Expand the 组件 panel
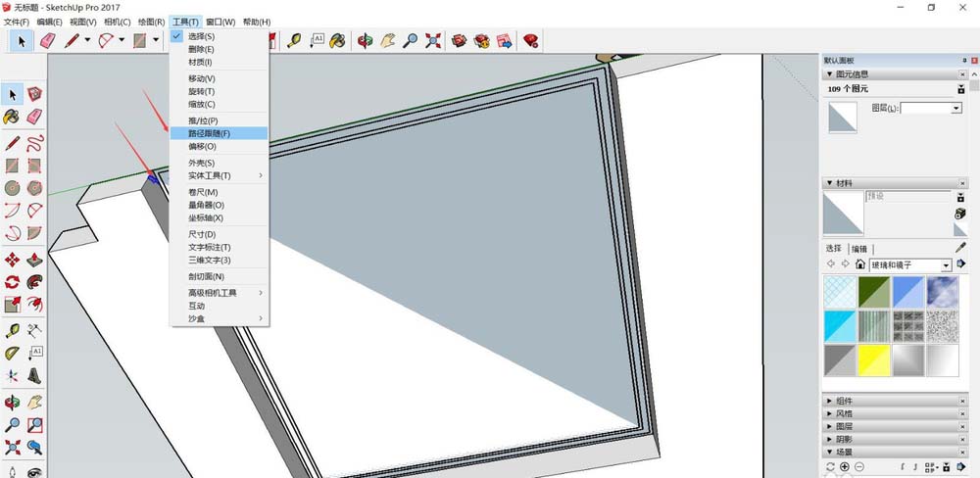 pyautogui.click(x=895, y=401)
